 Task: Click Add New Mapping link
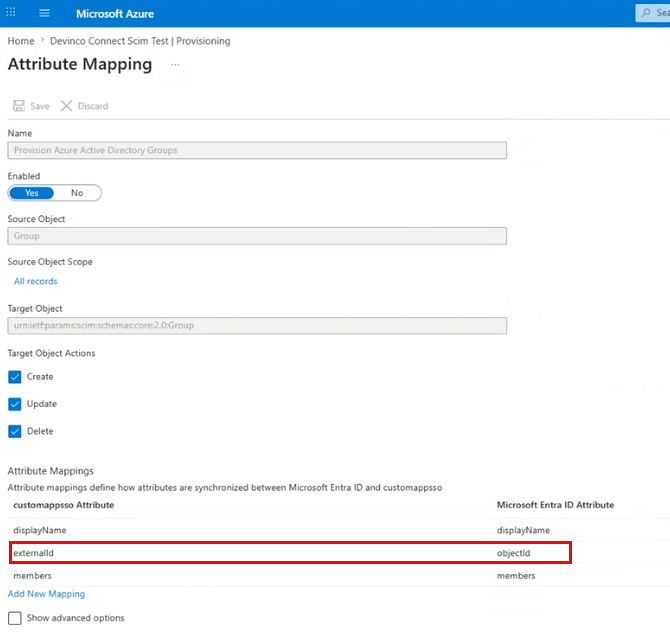(x=46, y=594)
